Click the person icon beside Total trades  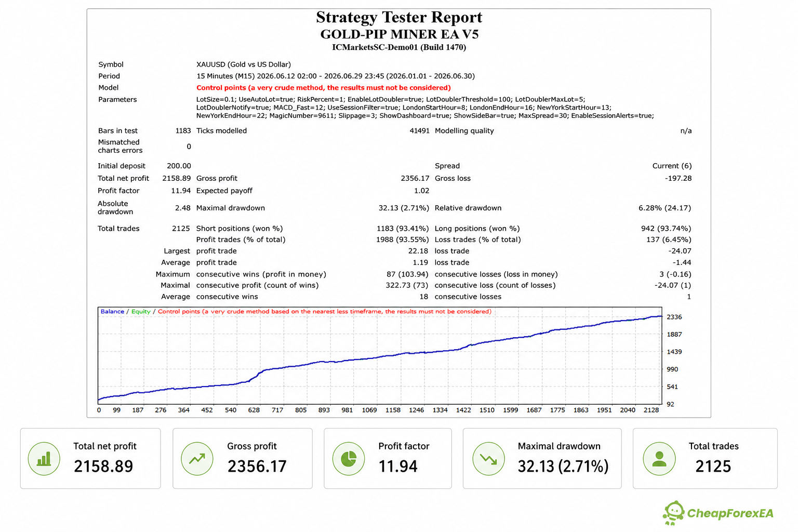(659, 459)
